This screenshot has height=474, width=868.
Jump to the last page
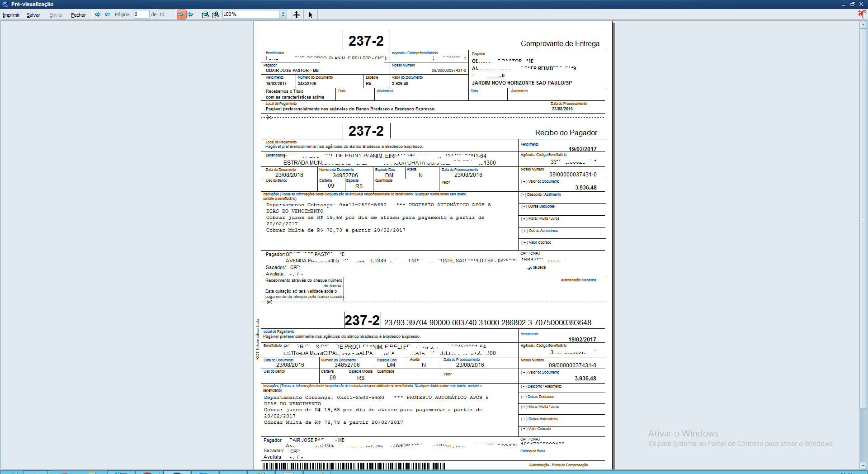tap(191, 14)
